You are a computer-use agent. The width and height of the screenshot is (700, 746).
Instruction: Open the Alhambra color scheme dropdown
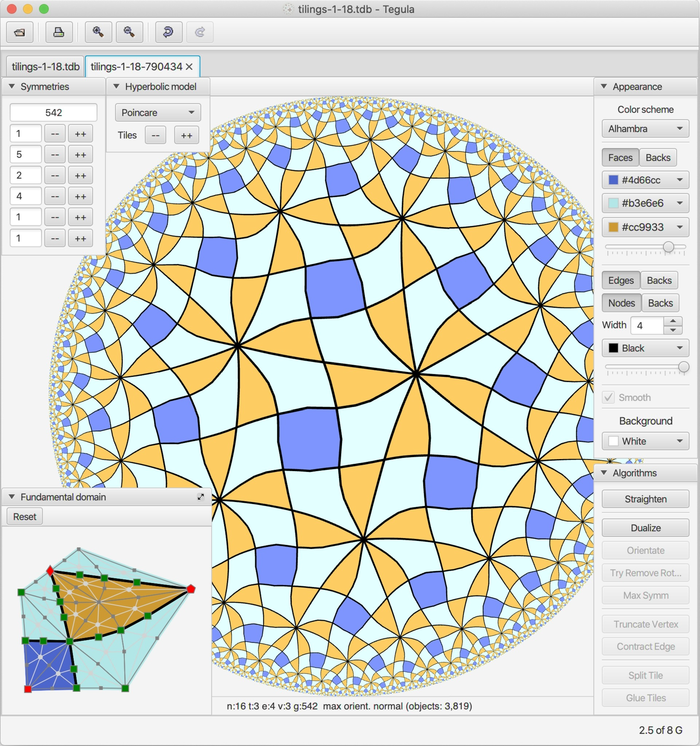pyautogui.click(x=645, y=129)
